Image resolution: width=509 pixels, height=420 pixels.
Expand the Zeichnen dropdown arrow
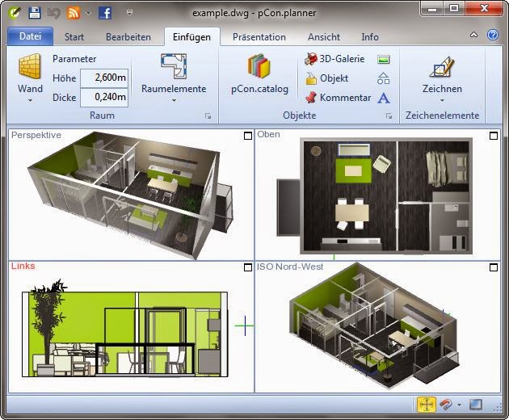click(x=442, y=101)
